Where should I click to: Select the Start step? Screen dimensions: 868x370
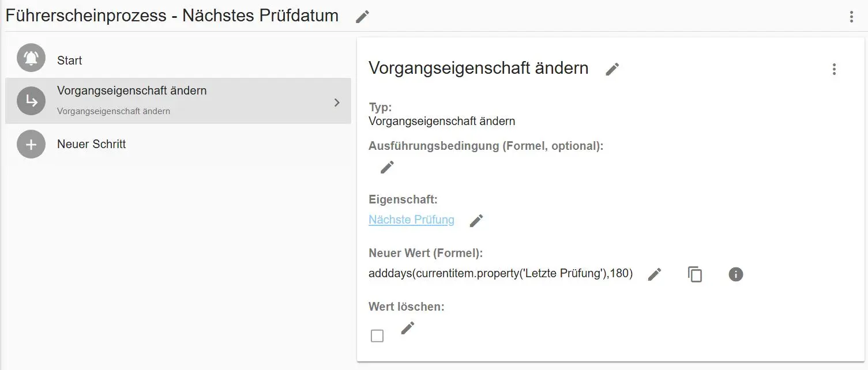click(70, 61)
